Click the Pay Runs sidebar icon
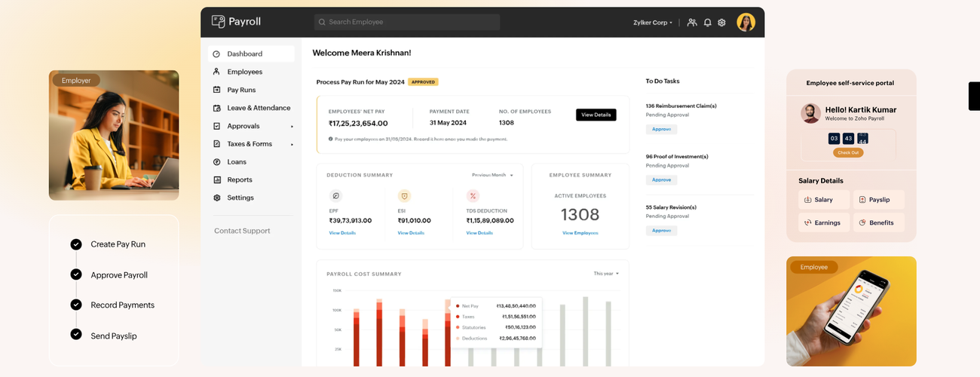This screenshot has width=980, height=377. (216, 90)
